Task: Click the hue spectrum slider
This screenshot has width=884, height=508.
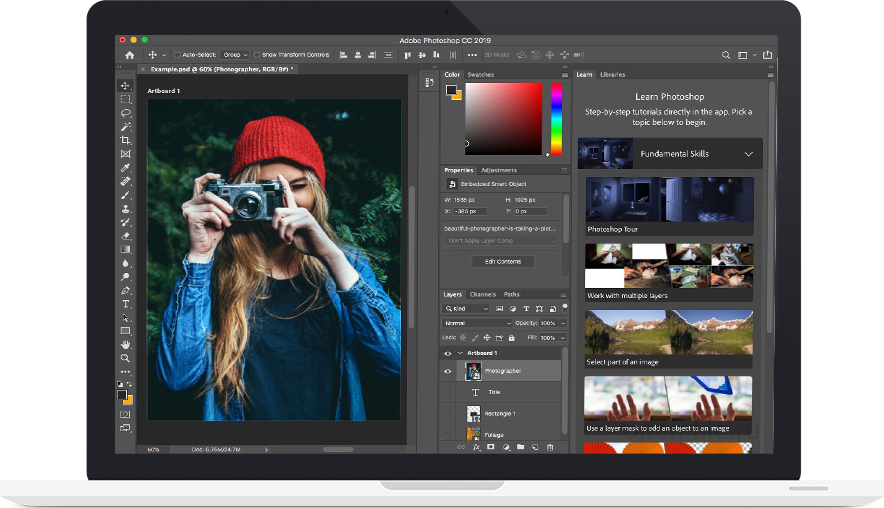Action: [556, 119]
